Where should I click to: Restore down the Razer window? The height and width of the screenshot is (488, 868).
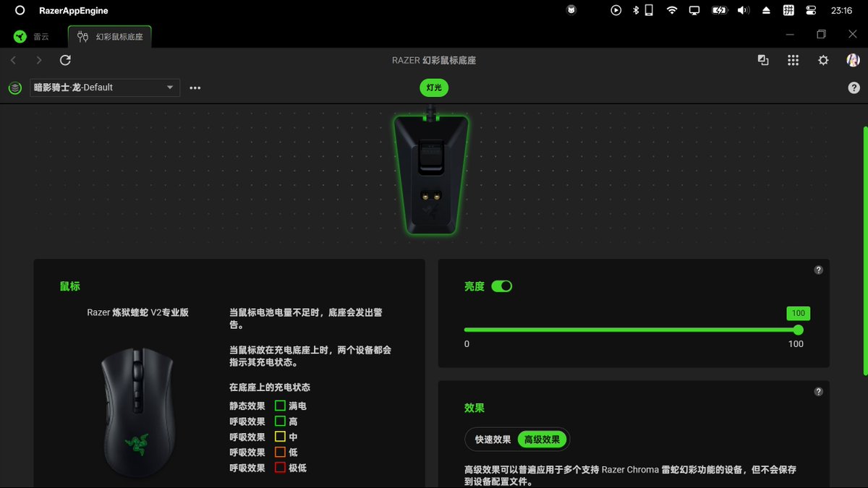[821, 34]
